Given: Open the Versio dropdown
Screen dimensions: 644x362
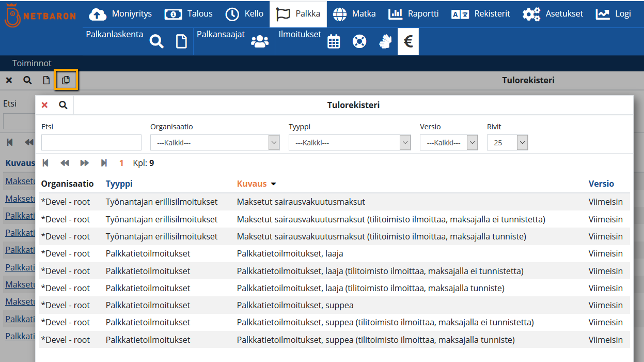Looking at the screenshot, I should [448, 143].
